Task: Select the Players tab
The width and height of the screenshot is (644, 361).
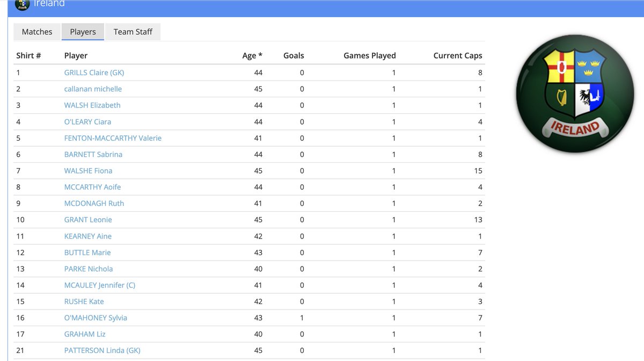Action: (x=83, y=32)
